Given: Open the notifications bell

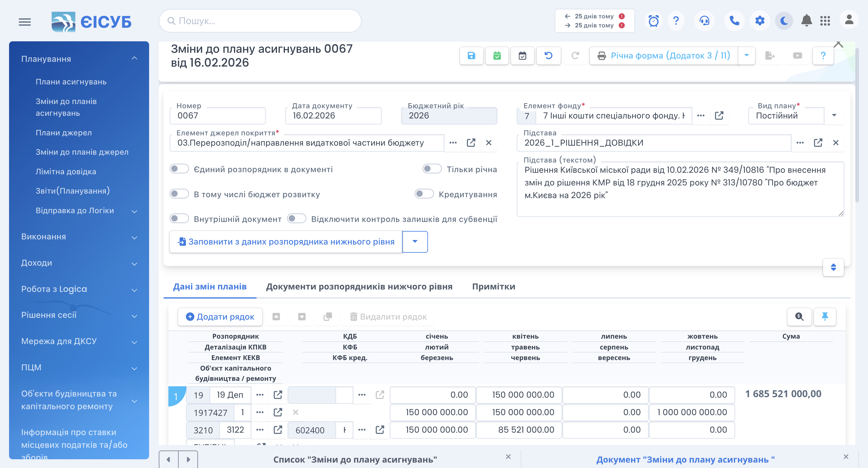Looking at the screenshot, I should [806, 21].
